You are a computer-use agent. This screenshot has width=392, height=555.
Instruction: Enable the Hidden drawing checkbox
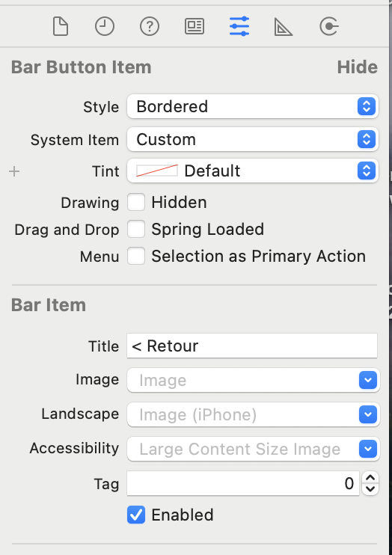(x=136, y=202)
